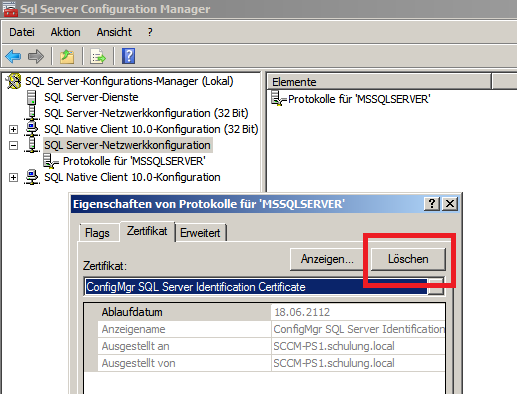Screen dimensions: 517x394
Task: Click the SCCM-PS1.schulung.local value beside Ausgestellt an
Action: pos(334,346)
